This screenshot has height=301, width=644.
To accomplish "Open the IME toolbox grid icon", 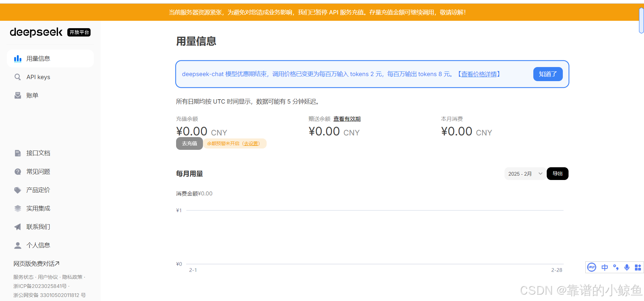I will coord(638,267).
